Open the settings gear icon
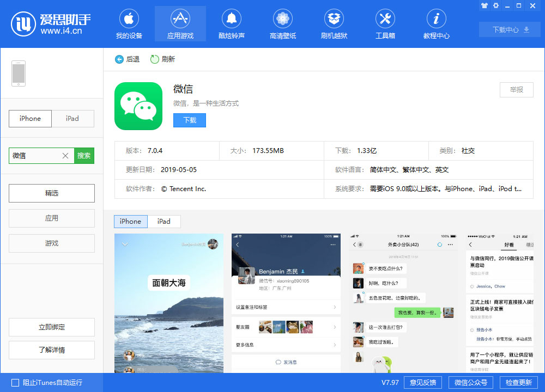Image resolution: width=545 pixels, height=392 pixels. [496, 5]
